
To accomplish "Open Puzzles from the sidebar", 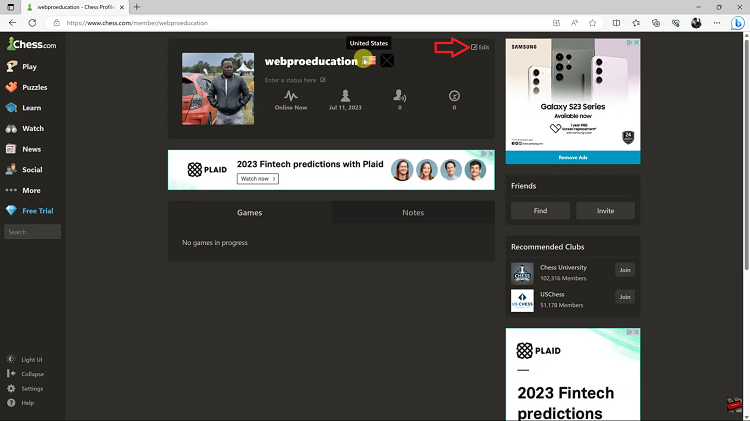I will 27,87.
